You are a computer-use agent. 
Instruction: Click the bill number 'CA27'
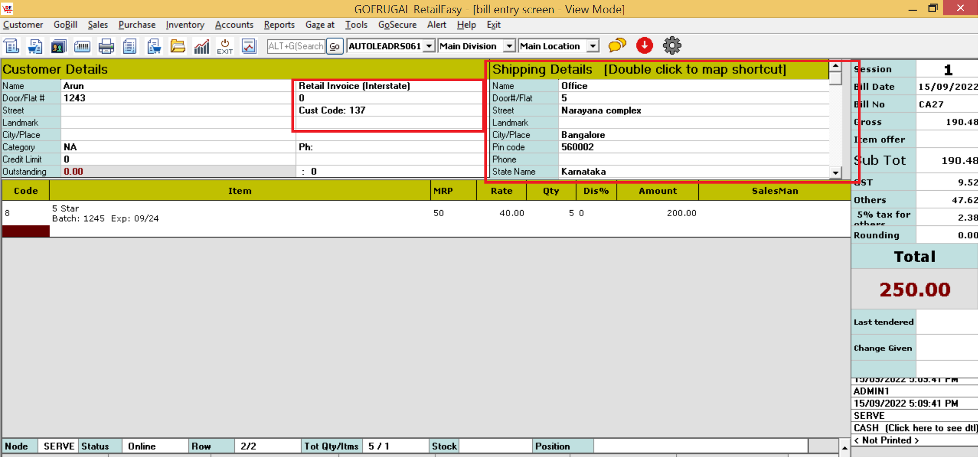coord(931,104)
